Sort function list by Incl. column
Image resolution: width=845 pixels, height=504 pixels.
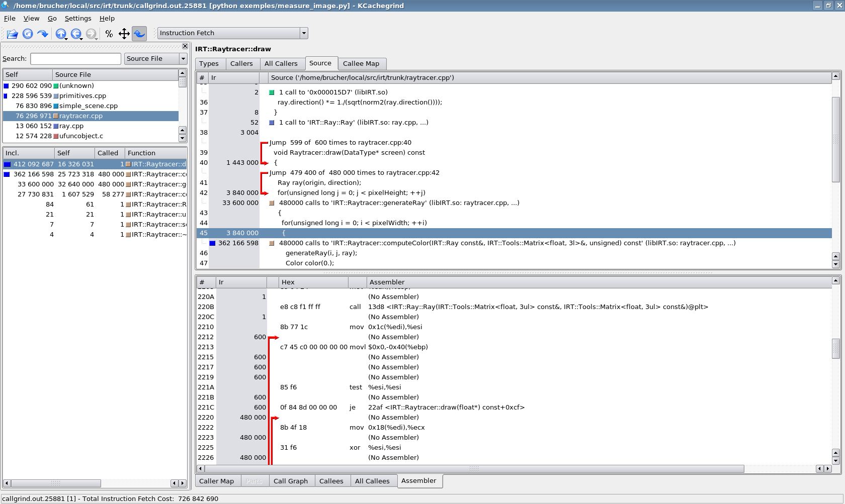(x=28, y=153)
